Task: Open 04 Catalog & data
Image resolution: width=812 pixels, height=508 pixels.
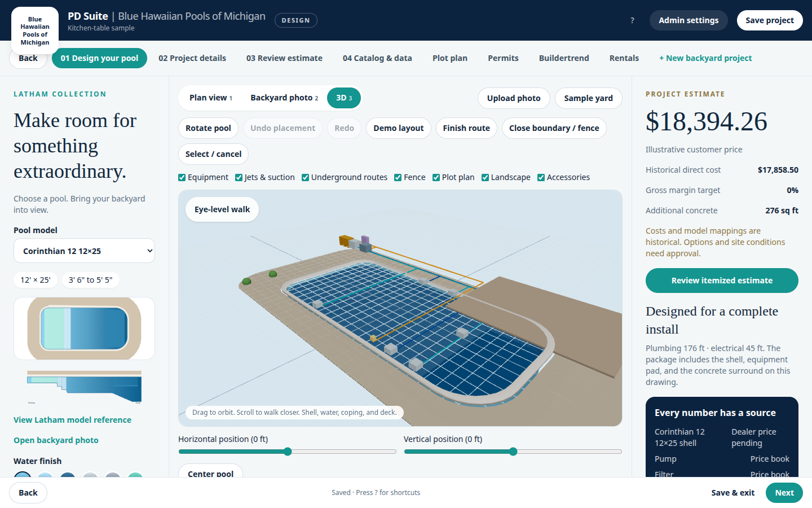Action: (377, 58)
